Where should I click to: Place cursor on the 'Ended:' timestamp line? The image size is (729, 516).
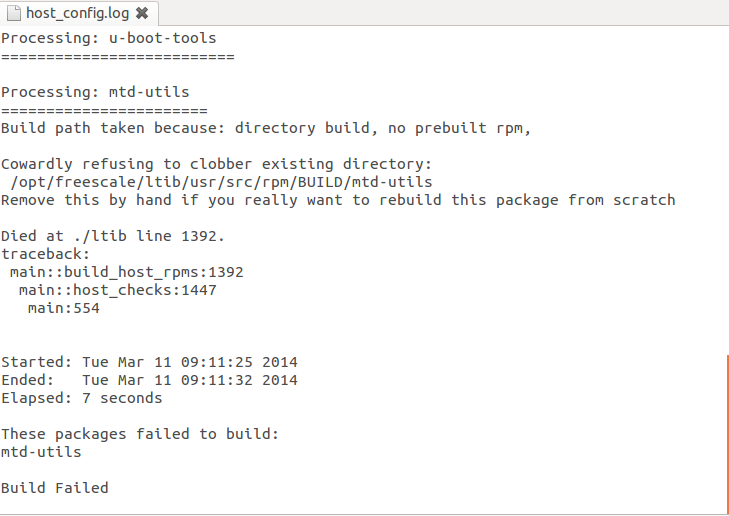(x=149, y=380)
